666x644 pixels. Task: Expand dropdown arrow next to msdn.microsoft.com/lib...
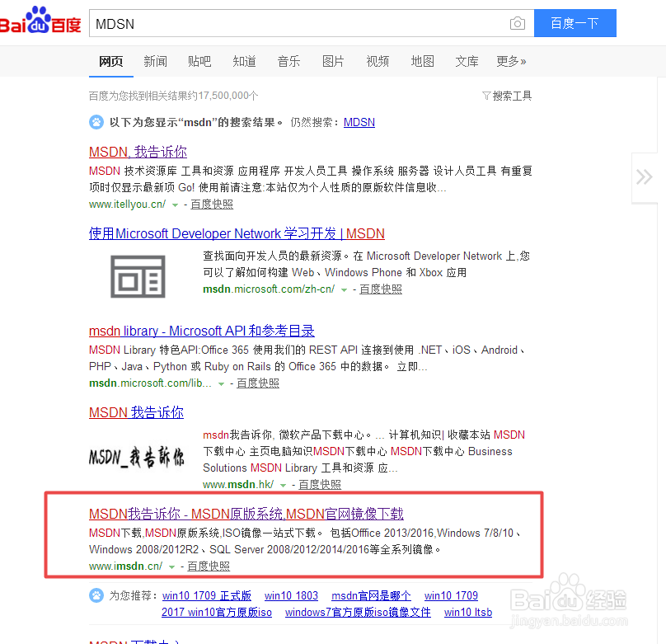point(221,384)
